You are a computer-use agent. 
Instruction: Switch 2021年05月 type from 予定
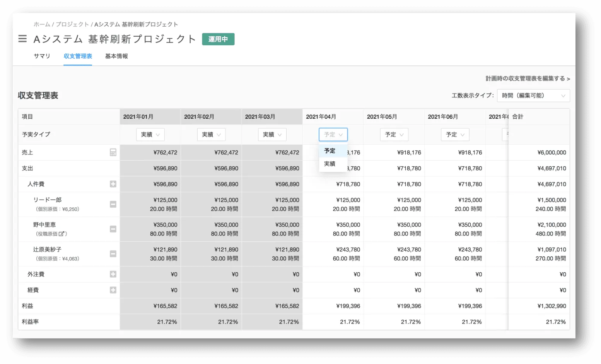coord(394,135)
